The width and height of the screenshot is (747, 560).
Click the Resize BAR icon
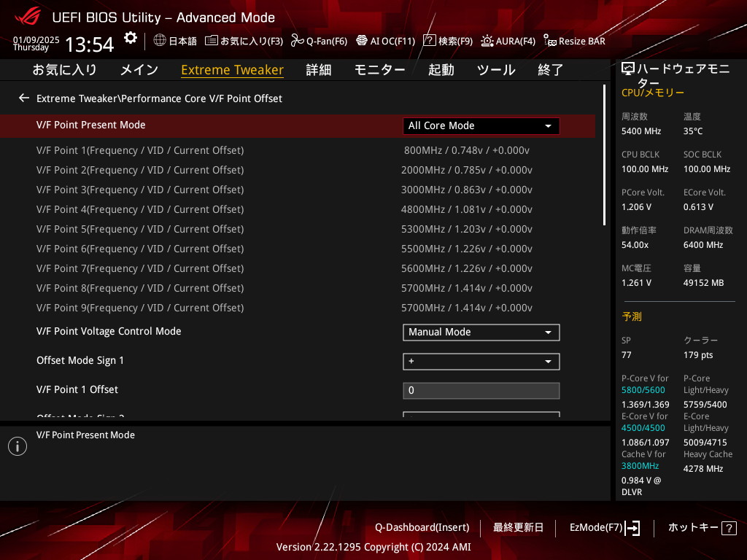pos(550,41)
